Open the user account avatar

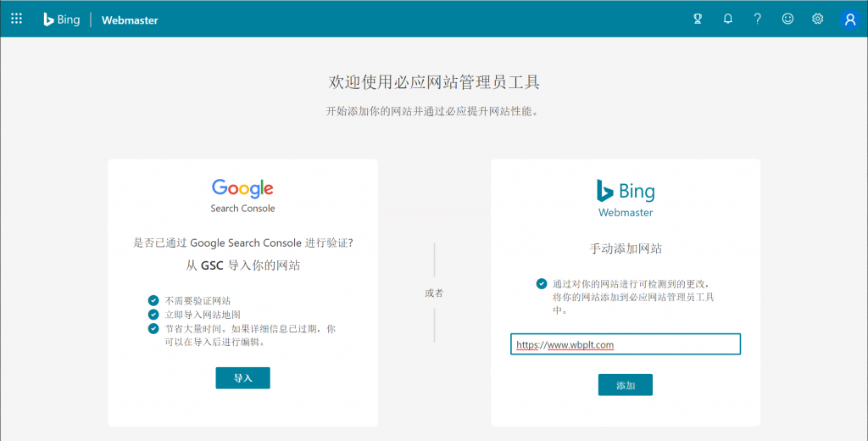tap(849, 20)
